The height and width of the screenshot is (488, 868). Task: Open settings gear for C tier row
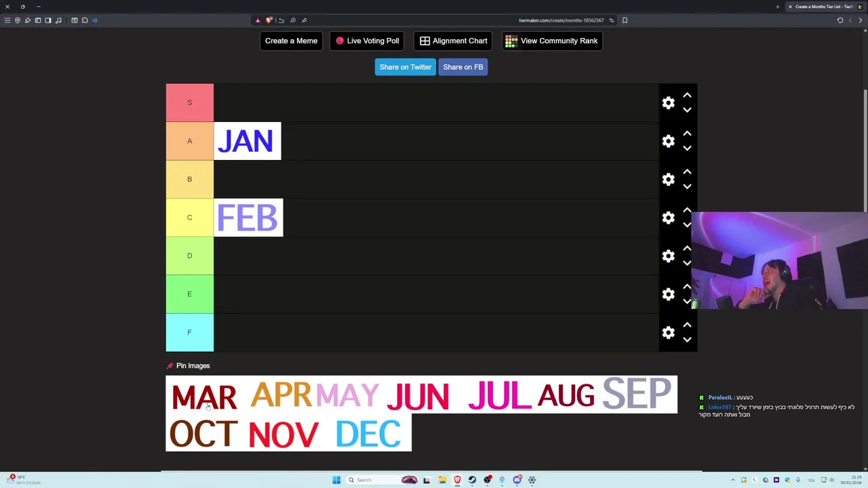pos(668,218)
